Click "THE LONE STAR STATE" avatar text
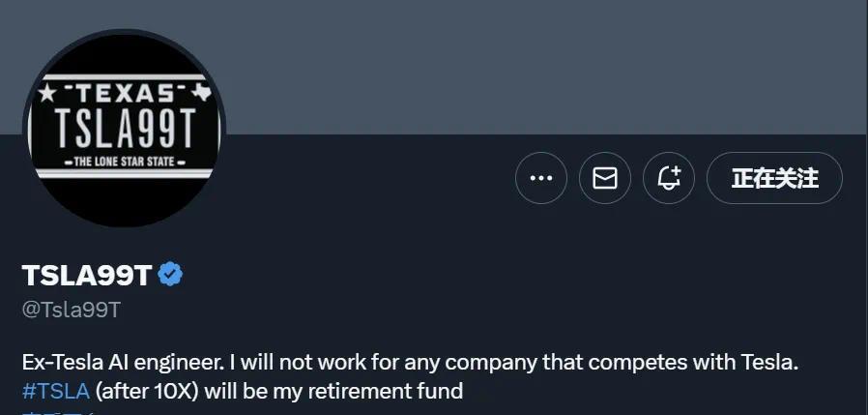 pos(125,161)
